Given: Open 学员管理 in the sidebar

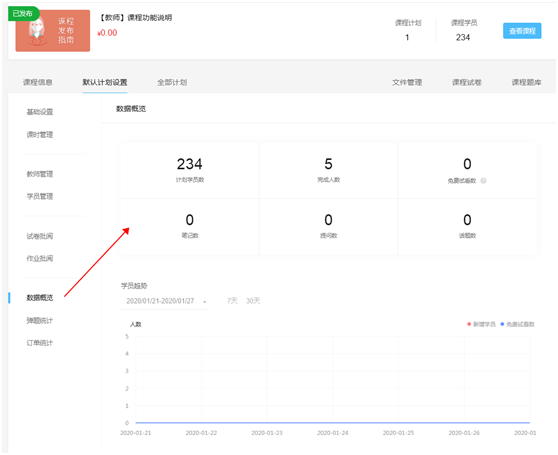Looking at the screenshot, I should 40,196.
